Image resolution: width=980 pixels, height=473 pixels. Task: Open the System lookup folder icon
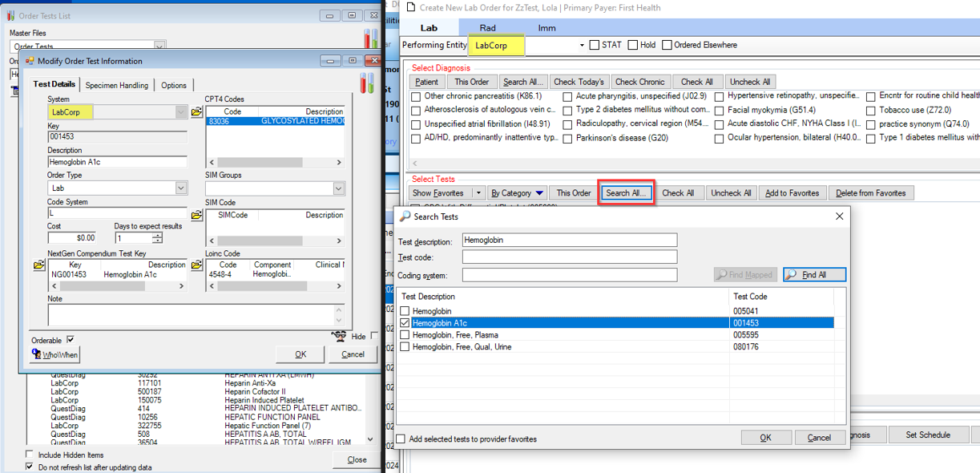point(196,112)
